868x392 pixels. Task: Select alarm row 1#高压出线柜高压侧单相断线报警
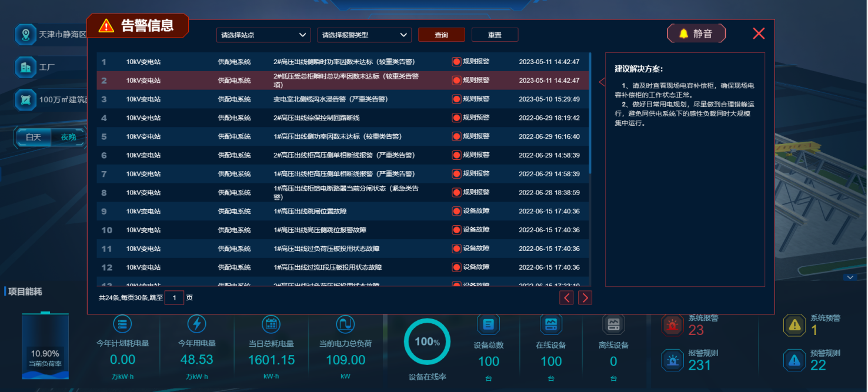(342, 174)
